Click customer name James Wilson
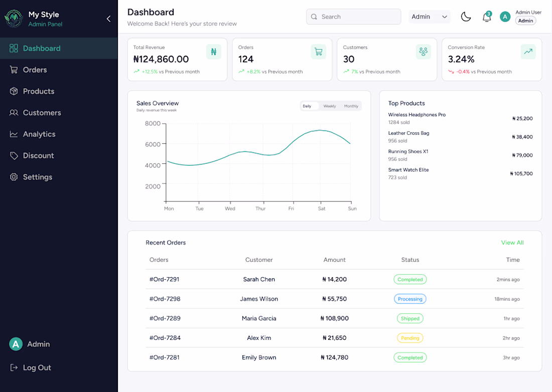Image resolution: width=552 pixels, height=392 pixels. point(259,299)
